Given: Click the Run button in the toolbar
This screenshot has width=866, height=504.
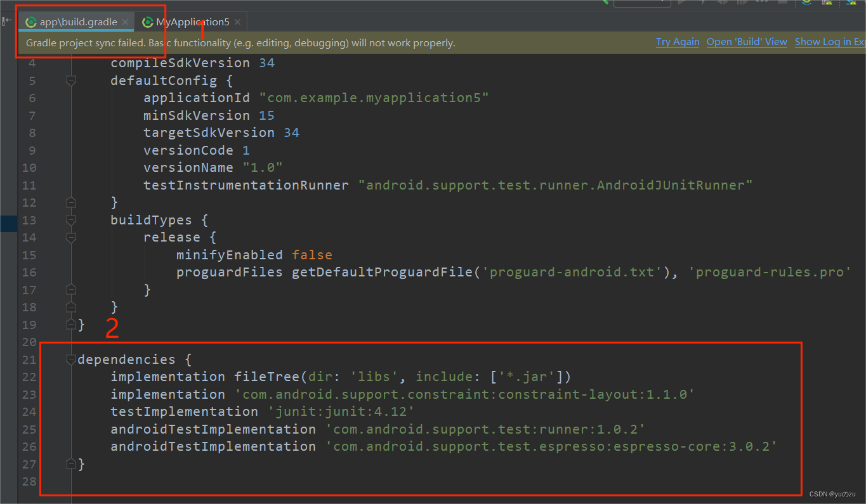Looking at the screenshot, I should (682, 3).
